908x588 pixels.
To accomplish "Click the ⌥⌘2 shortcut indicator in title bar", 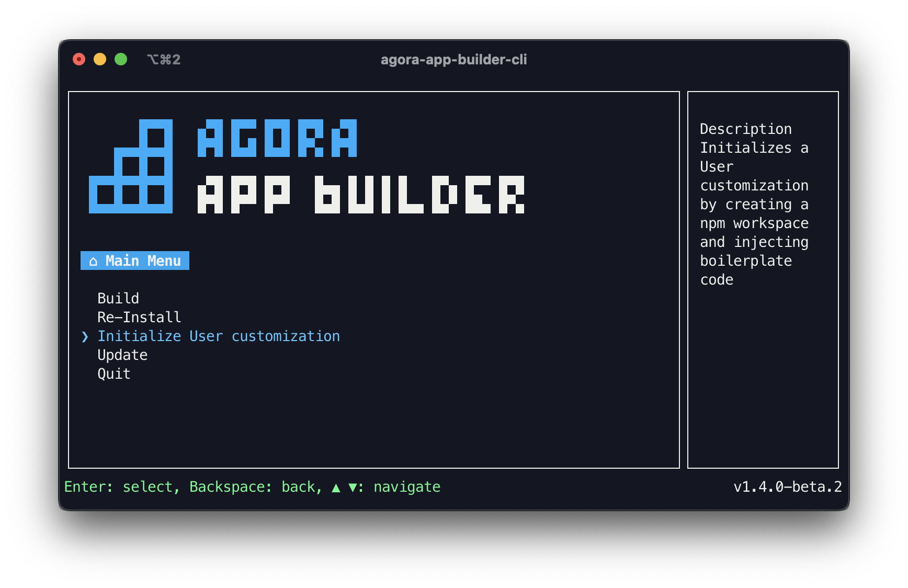I will tap(164, 60).
